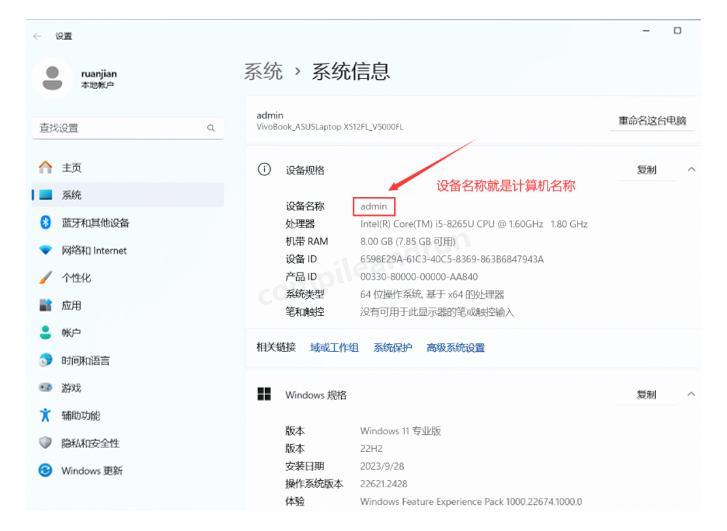This screenshot has width=727, height=531.
Task: Click the 8.00 GB RAM value
Action: [x=408, y=242]
